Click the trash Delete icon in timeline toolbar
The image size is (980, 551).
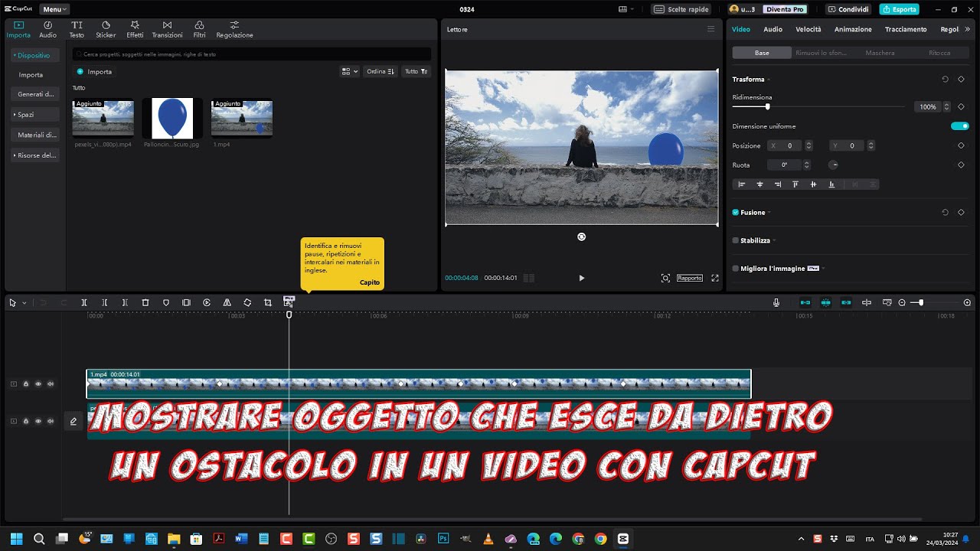(x=145, y=303)
